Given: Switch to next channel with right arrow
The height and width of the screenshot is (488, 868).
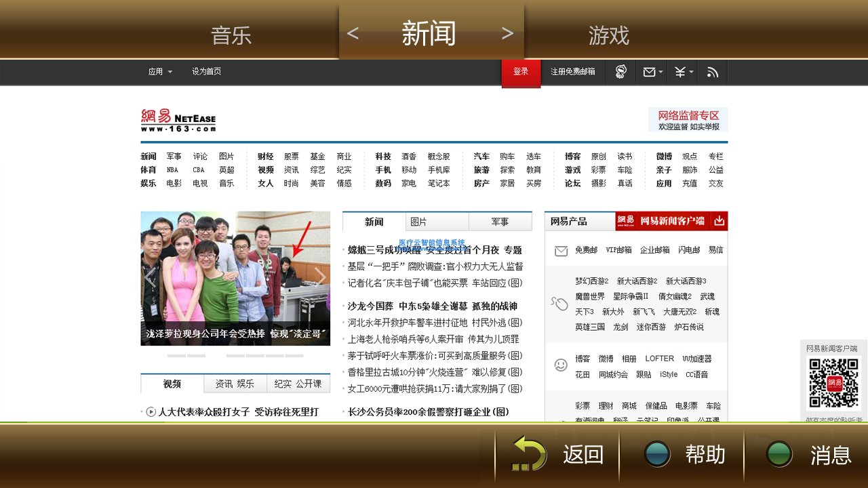Looking at the screenshot, I should coord(507,33).
